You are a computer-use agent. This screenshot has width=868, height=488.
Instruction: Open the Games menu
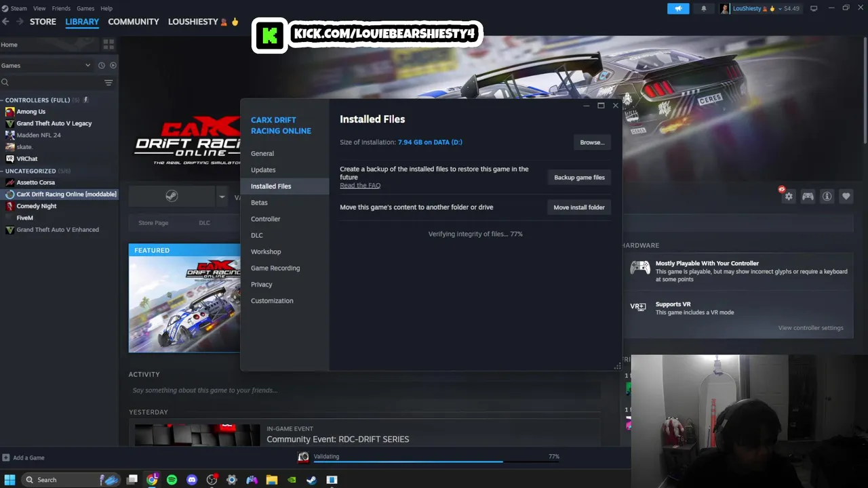pos(85,8)
